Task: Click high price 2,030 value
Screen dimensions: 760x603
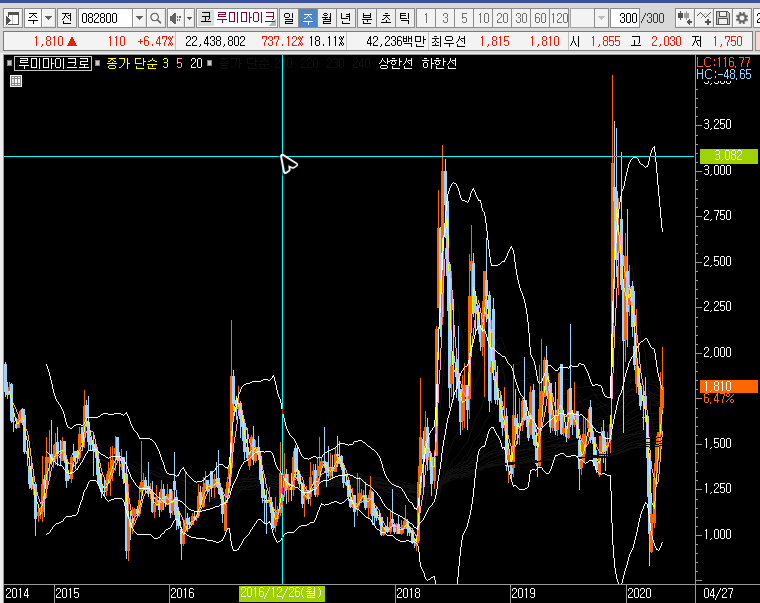Action: 666,41
